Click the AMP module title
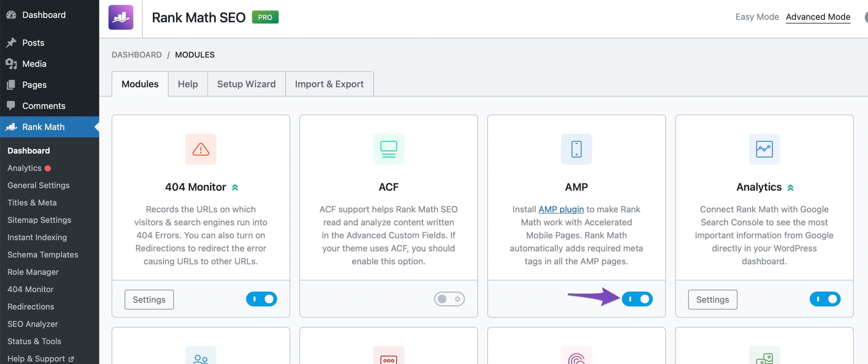Image resolution: width=868 pixels, height=364 pixels. click(576, 187)
